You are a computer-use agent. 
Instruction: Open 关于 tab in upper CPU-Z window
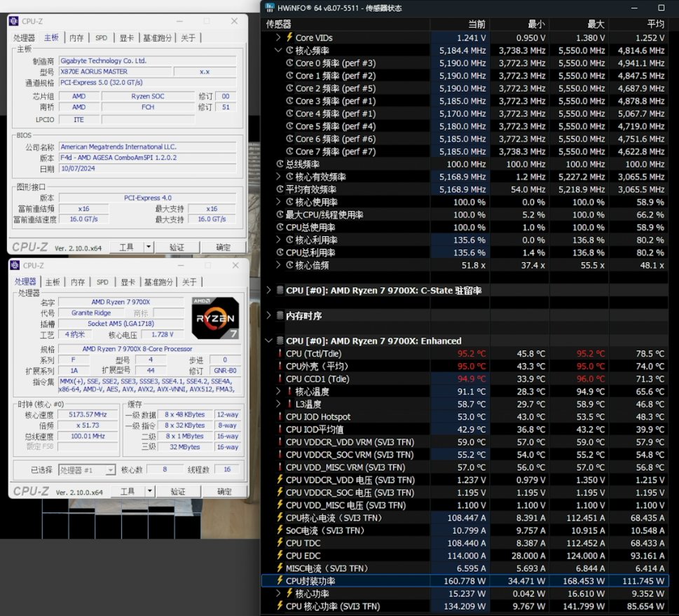point(188,38)
